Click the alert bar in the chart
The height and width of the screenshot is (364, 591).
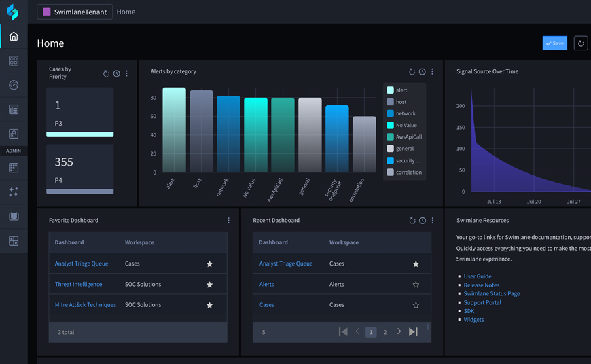pyautogui.click(x=174, y=130)
